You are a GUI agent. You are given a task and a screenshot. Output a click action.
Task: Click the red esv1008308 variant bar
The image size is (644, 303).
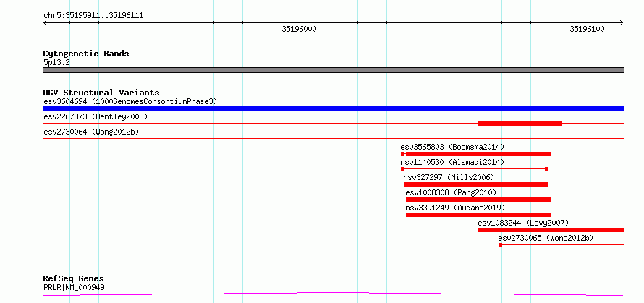pyautogui.click(x=478, y=200)
